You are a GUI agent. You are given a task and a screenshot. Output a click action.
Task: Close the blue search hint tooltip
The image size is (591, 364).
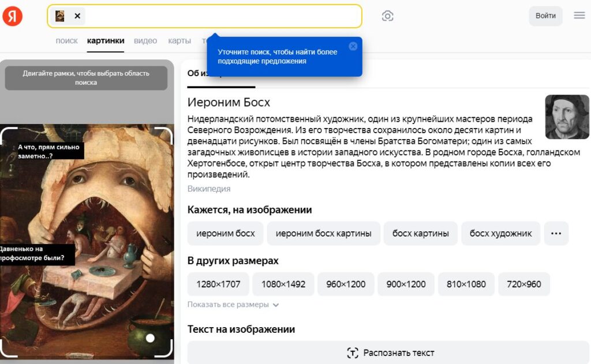pyautogui.click(x=353, y=46)
